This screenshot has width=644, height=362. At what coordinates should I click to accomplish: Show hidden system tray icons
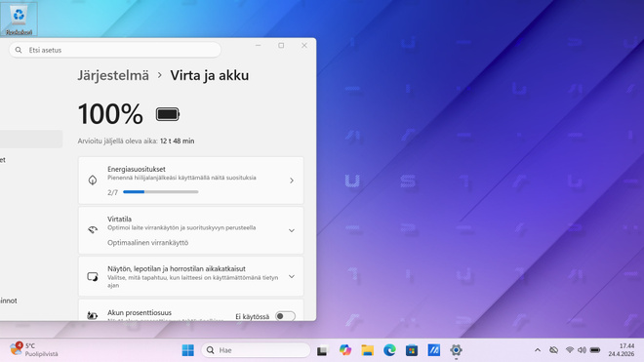[538, 350]
